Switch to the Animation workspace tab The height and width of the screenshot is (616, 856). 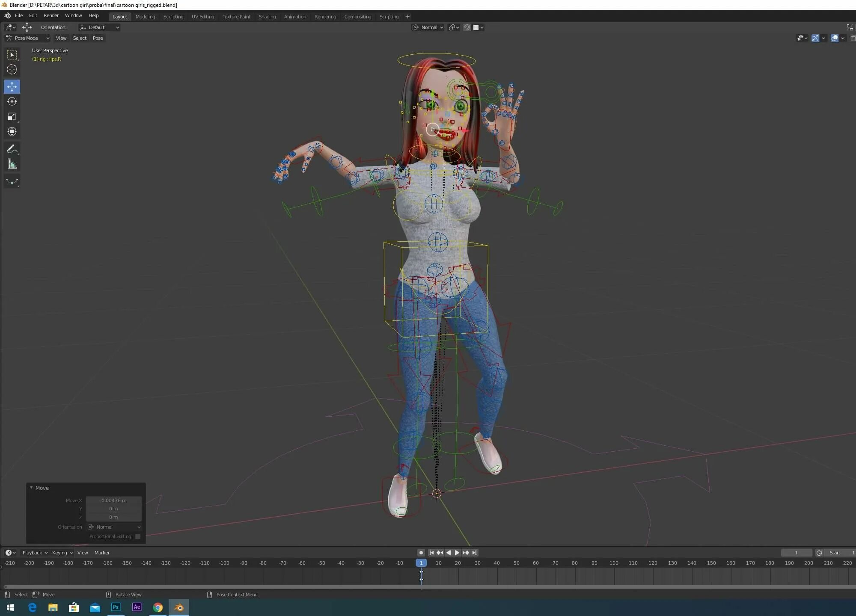pos(295,17)
